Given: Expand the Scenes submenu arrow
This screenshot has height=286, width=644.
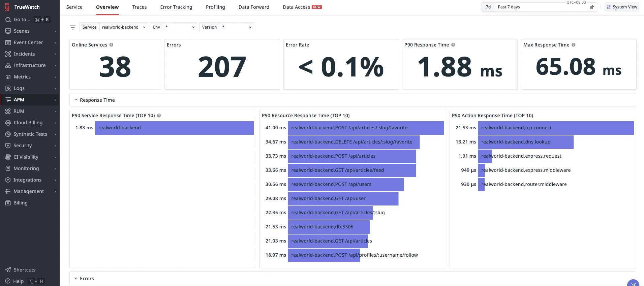Looking at the screenshot, I should pos(55,31).
